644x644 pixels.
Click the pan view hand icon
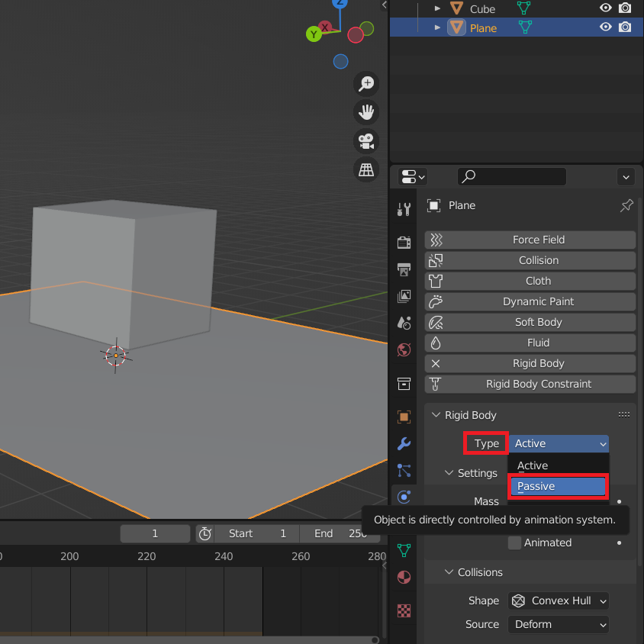click(x=367, y=112)
